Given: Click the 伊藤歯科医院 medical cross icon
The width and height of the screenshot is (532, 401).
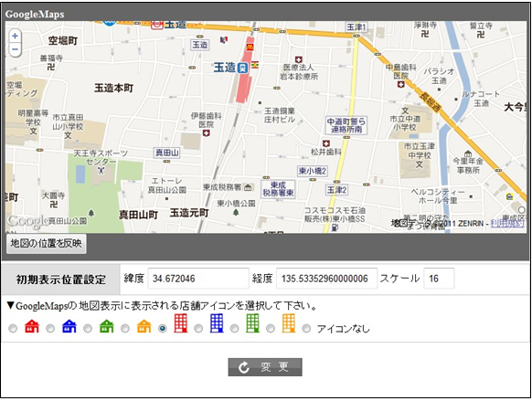Looking at the screenshot, I should tap(206, 133).
